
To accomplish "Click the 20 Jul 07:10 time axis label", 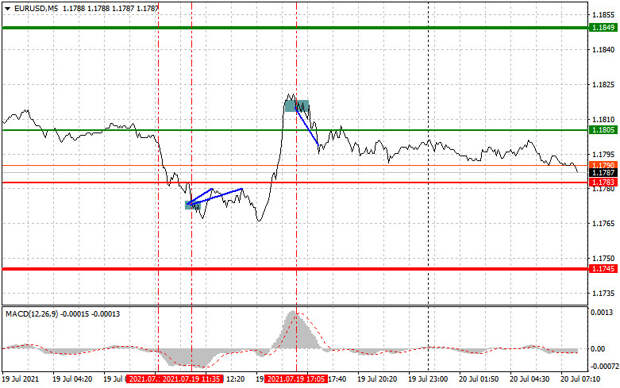I will (x=580, y=379).
